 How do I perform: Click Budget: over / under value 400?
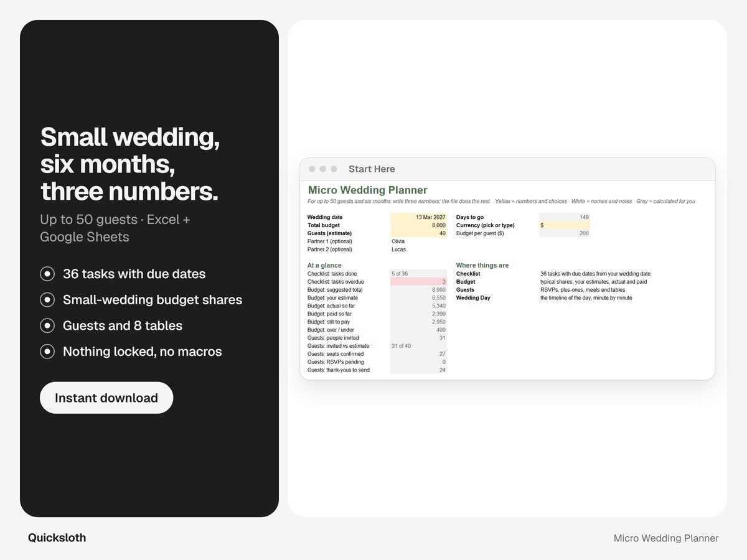[418, 330]
